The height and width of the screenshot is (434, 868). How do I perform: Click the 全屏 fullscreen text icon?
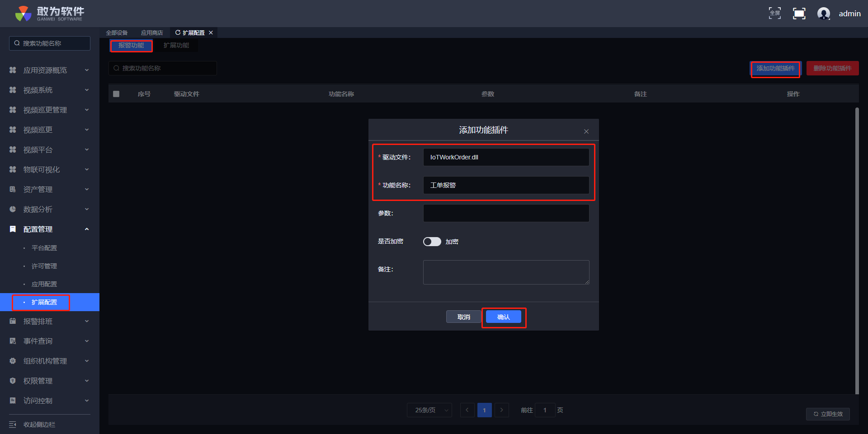775,14
